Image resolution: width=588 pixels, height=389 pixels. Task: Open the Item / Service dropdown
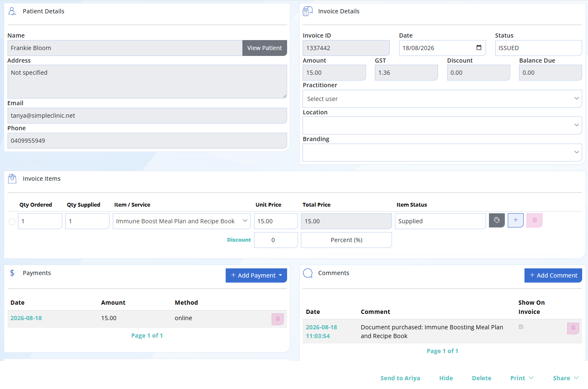[182, 221]
